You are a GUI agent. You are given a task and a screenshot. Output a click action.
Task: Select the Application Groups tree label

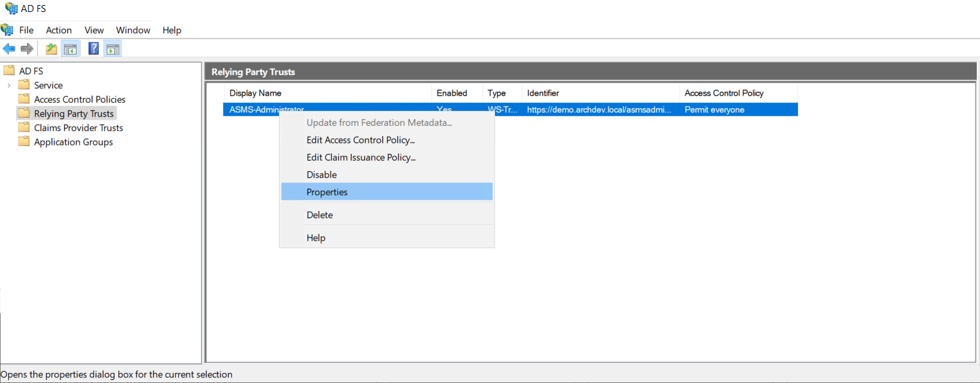tap(74, 142)
